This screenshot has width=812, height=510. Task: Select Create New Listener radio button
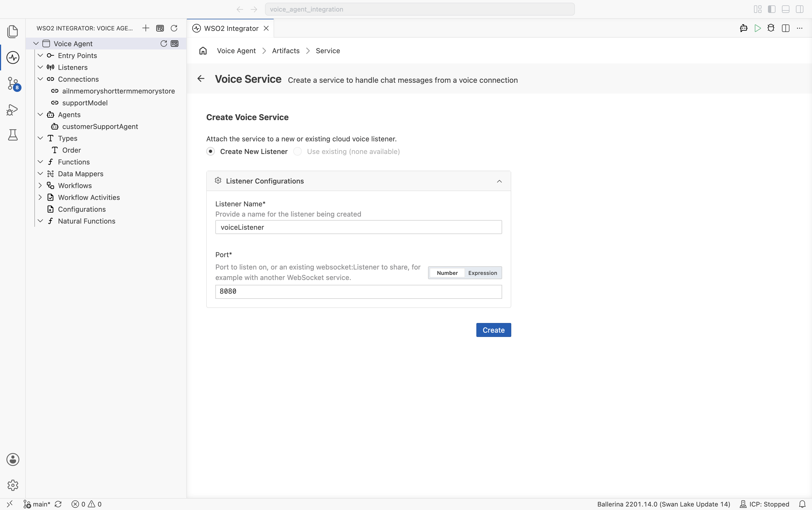[x=211, y=152]
